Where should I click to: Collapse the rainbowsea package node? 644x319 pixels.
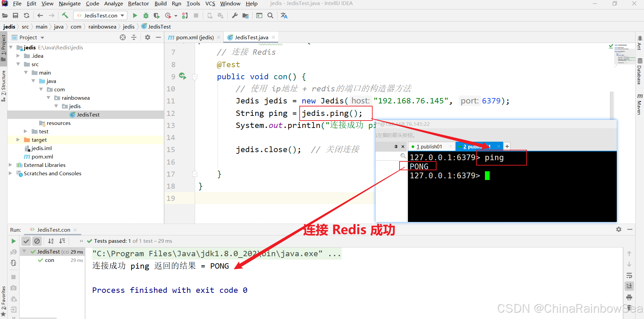coord(49,98)
